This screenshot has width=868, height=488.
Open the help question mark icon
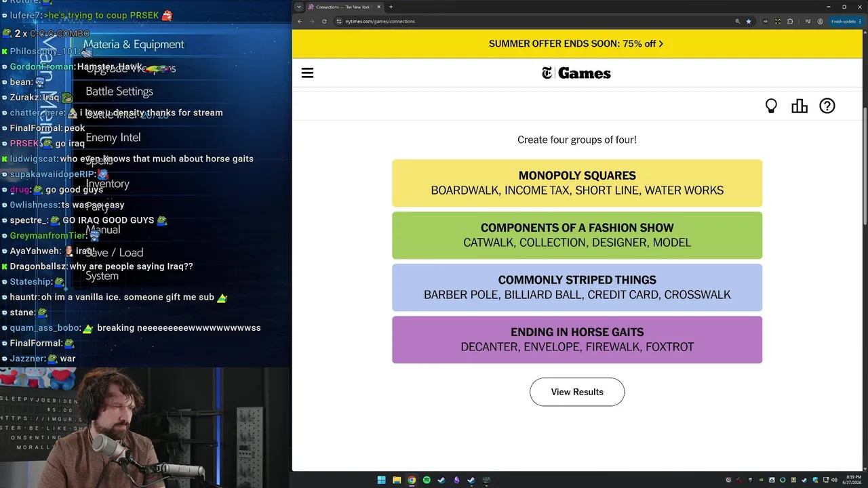point(827,106)
